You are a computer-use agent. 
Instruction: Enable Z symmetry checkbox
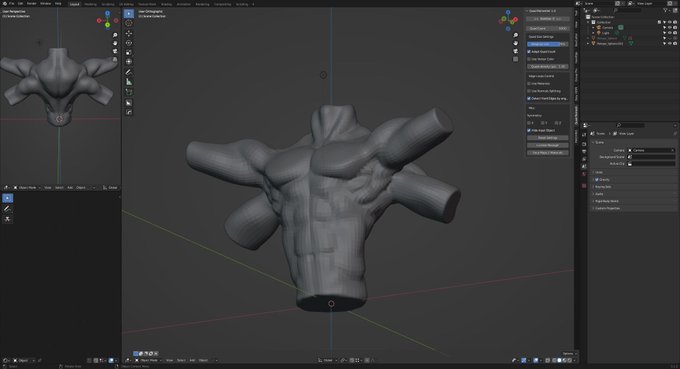(x=557, y=123)
